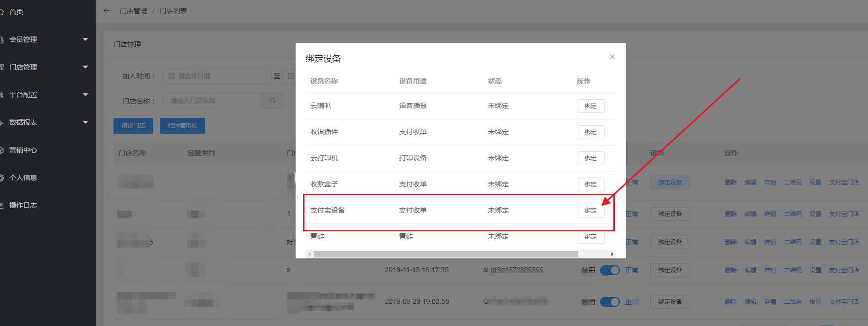
Task: Bind the 青蛙 device
Action: [590, 237]
